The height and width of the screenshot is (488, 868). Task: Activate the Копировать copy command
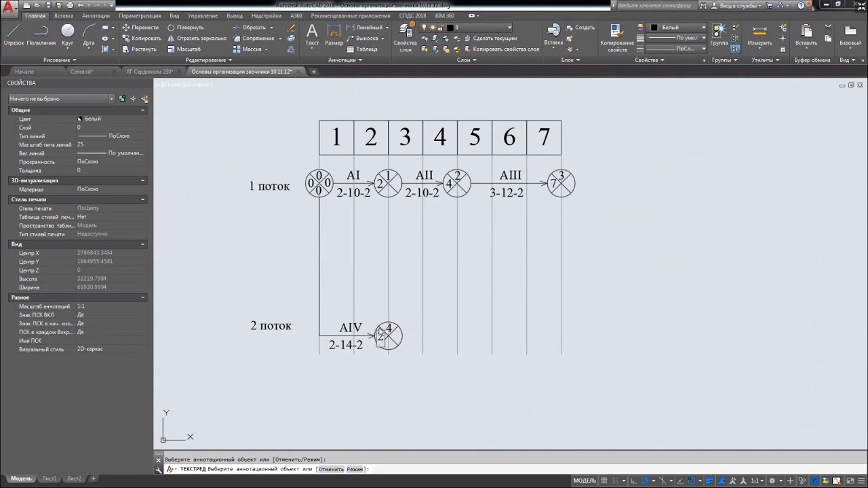click(142, 39)
